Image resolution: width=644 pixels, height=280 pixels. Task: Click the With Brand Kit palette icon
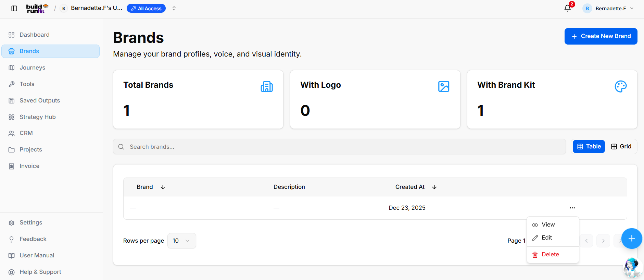click(x=621, y=86)
